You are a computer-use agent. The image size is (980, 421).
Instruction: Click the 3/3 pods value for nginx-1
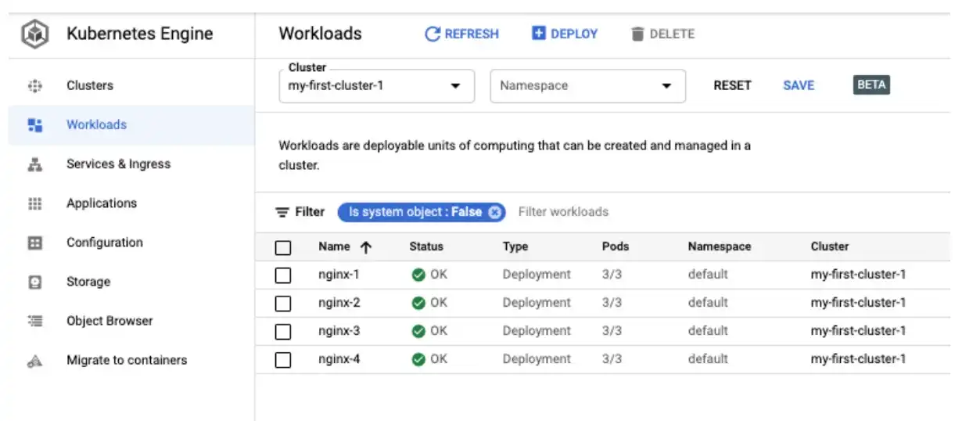point(612,275)
